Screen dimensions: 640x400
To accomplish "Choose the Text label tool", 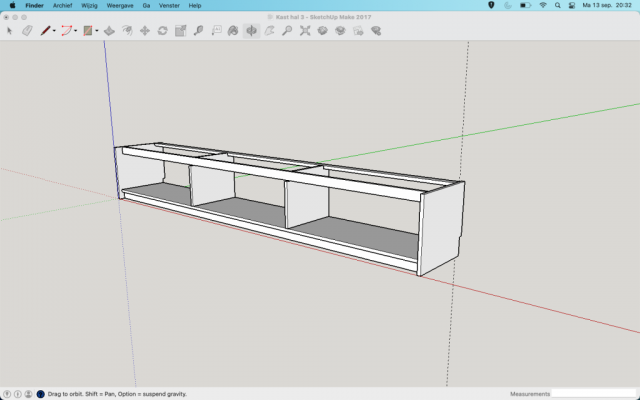I will coord(216,31).
